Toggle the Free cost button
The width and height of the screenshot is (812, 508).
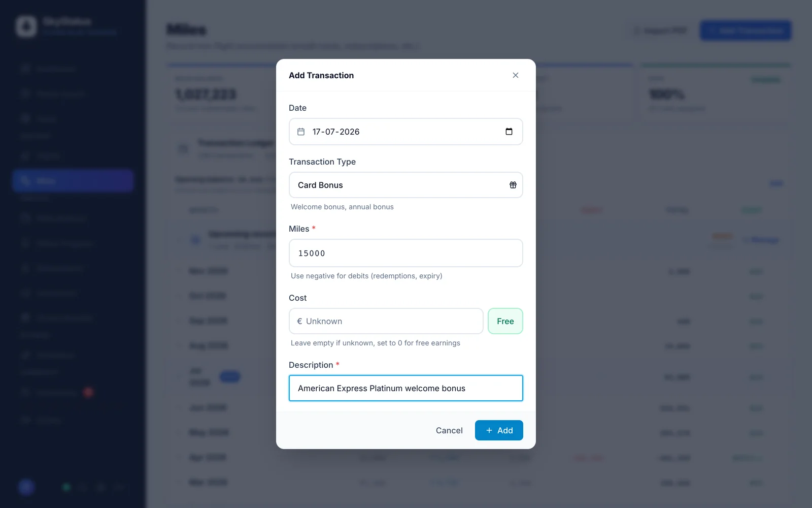point(505,321)
